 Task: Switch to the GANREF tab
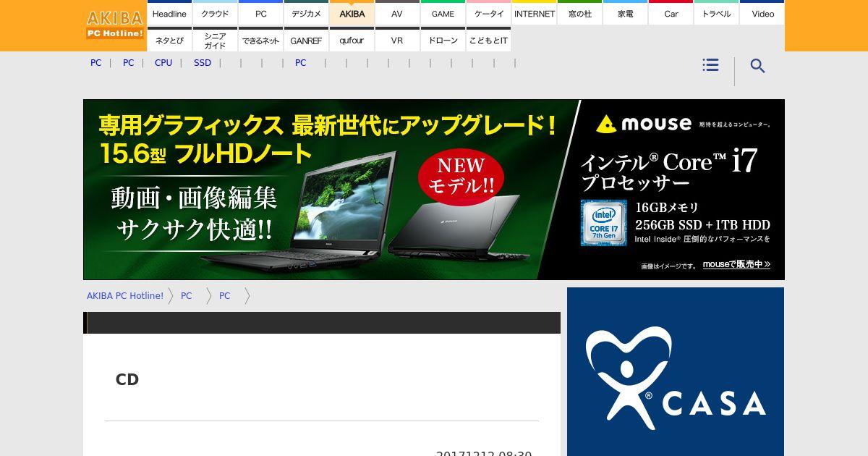tap(306, 41)
